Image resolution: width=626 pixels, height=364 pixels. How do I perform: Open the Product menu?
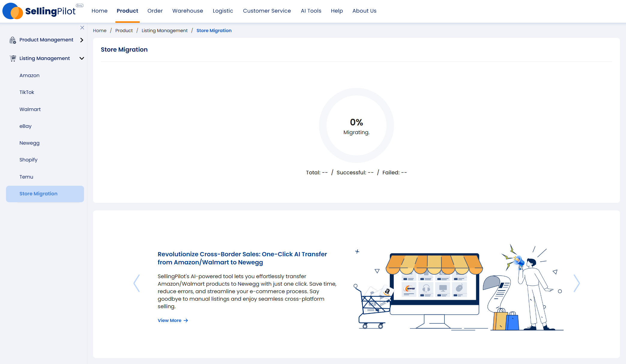pos(128,11)
